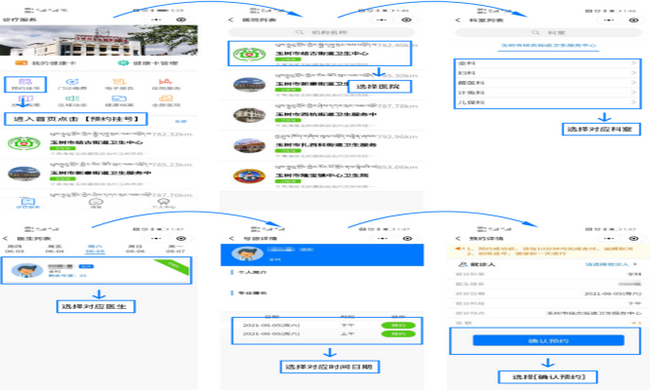Open the 电子报告 report icon
Viewport: 650px width, 390px height.
click(x=119, y=82)
